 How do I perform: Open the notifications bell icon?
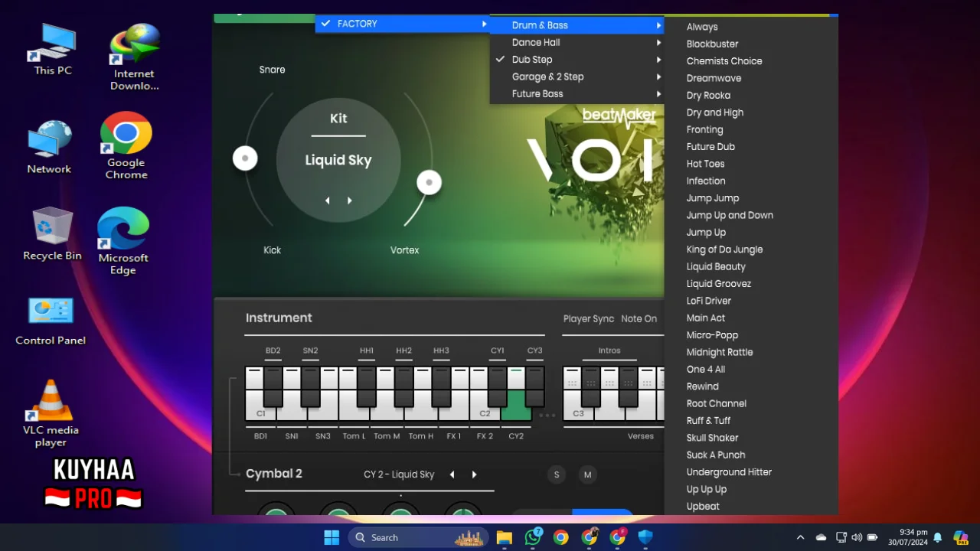click(x=937, y=537)
